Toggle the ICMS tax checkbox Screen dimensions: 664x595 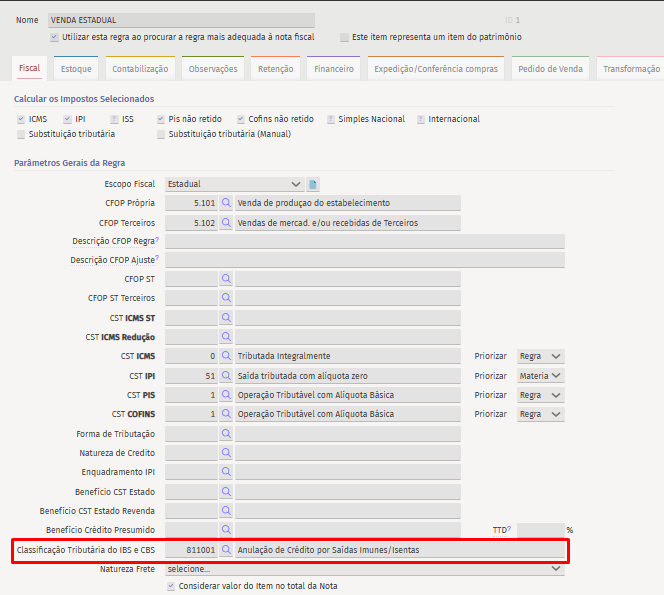click(x=21, y=119)
